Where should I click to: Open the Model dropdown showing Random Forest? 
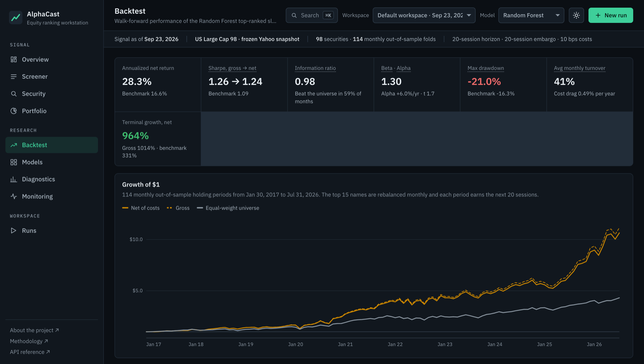531,15
